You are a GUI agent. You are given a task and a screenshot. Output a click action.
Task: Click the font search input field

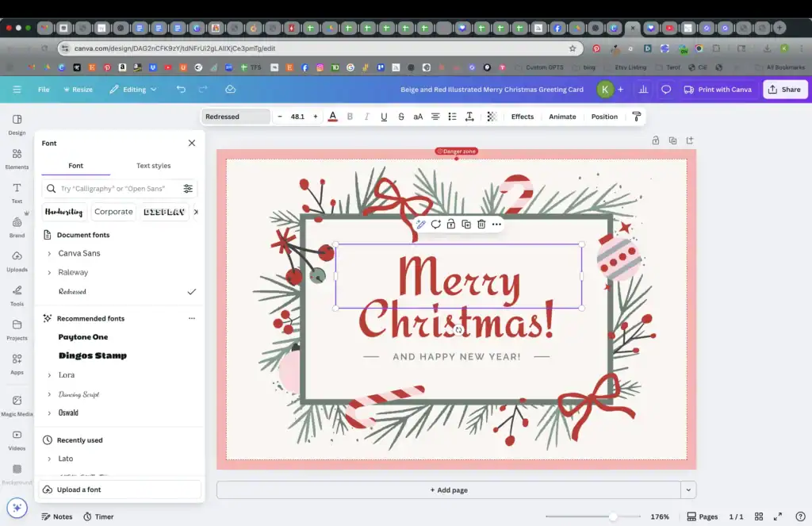click(111, 188)
